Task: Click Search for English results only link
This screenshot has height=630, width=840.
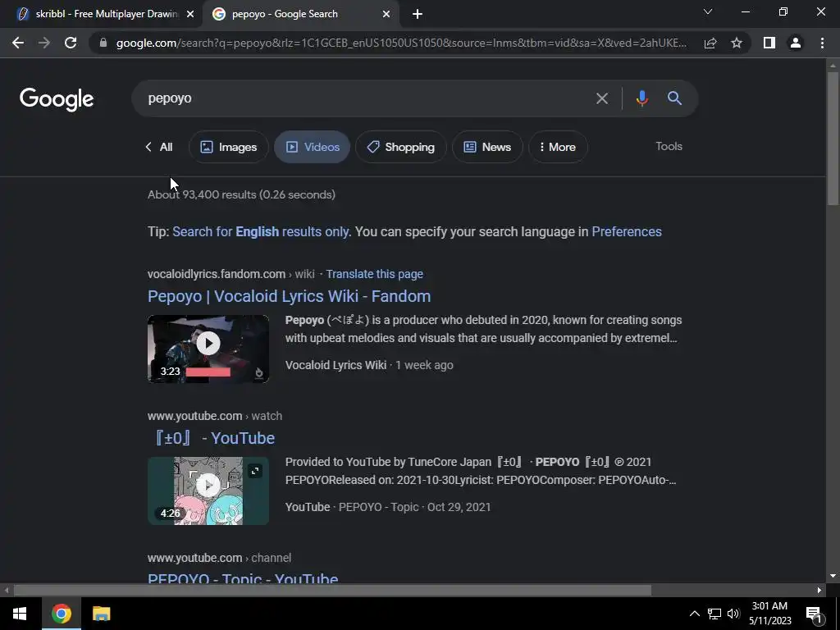Action: [261, 231]
